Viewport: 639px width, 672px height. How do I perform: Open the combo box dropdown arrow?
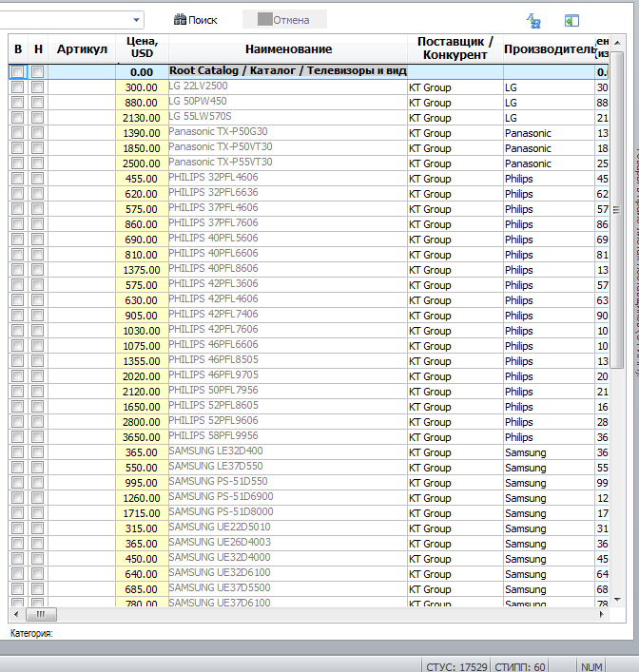[x=136, y=20]
